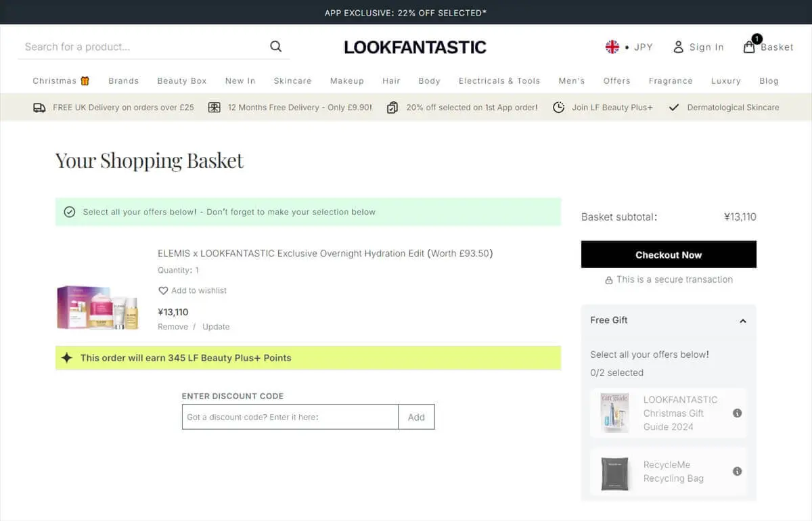
Task: Click the search magnifier icon
Action: [275, 47]
